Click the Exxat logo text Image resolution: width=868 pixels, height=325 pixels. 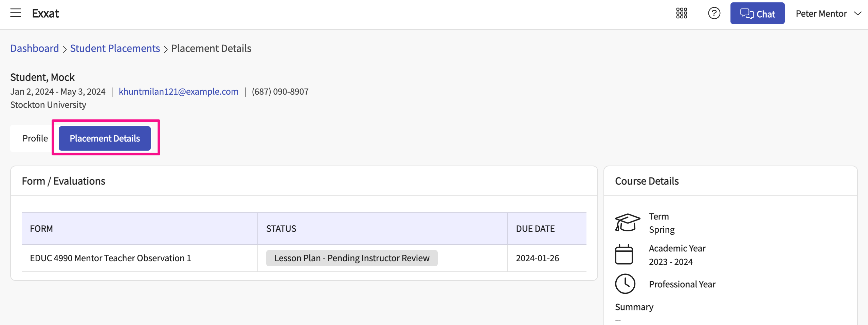coord(46,13)
